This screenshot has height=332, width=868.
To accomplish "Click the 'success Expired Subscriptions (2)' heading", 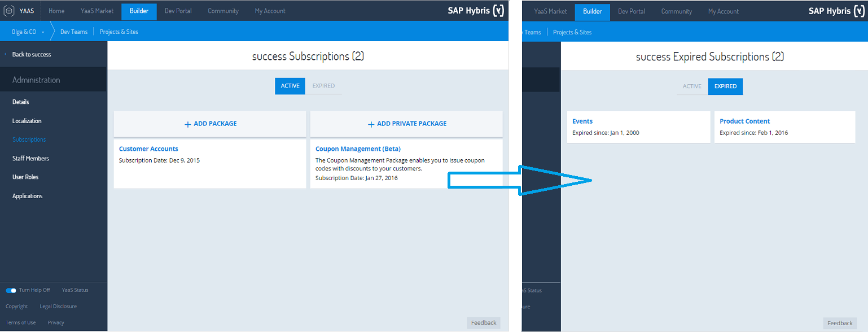I will [710, 57].
